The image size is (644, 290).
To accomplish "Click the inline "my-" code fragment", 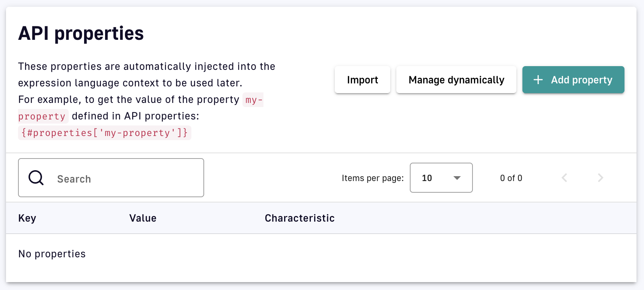I will coord(253,100).
